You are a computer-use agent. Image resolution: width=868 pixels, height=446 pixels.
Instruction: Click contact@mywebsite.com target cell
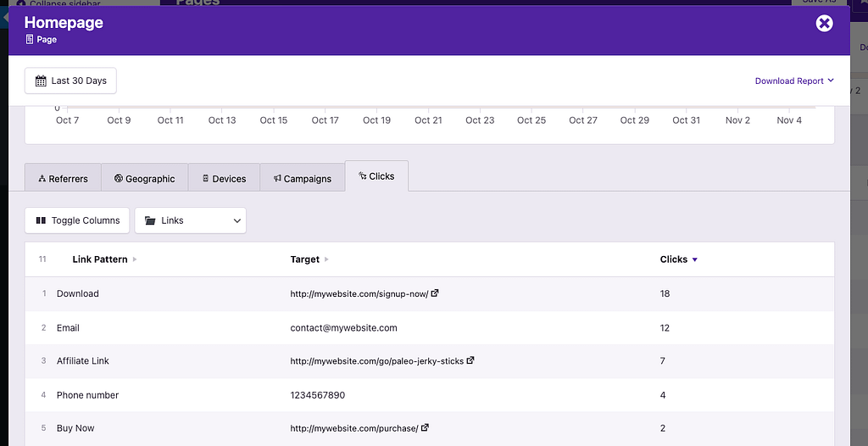pos(344,328)
